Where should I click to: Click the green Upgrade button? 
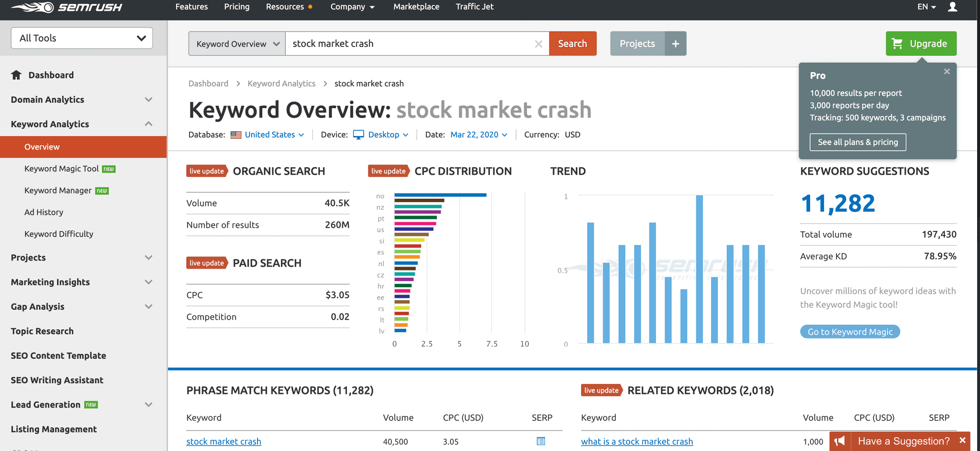tap(921, 44)
